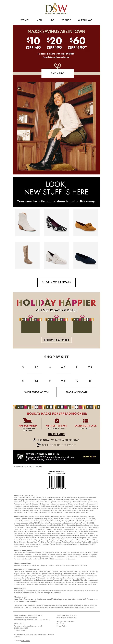Click the Become a Member button
This screenshot has height=644, width=113.
(56, 340)
